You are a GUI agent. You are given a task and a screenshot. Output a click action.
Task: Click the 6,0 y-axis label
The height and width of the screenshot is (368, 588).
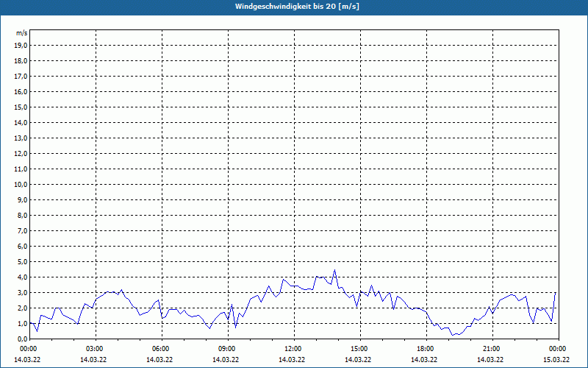pos(23,247)
